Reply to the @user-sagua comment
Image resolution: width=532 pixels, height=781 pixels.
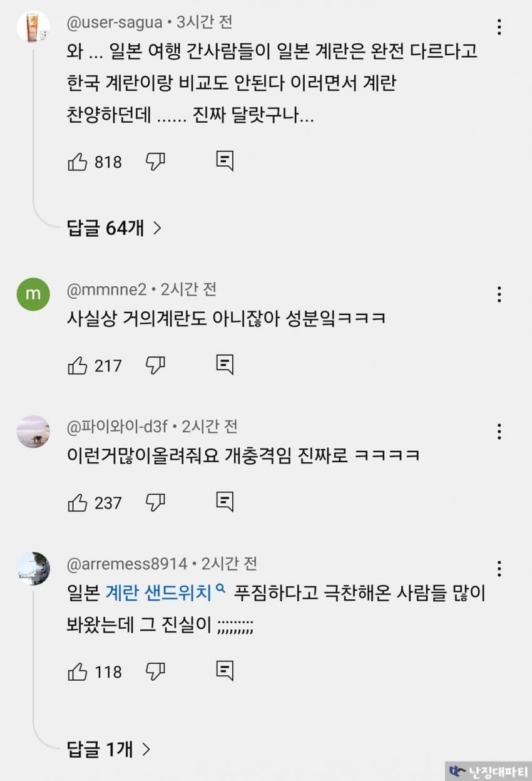[225, 162]
